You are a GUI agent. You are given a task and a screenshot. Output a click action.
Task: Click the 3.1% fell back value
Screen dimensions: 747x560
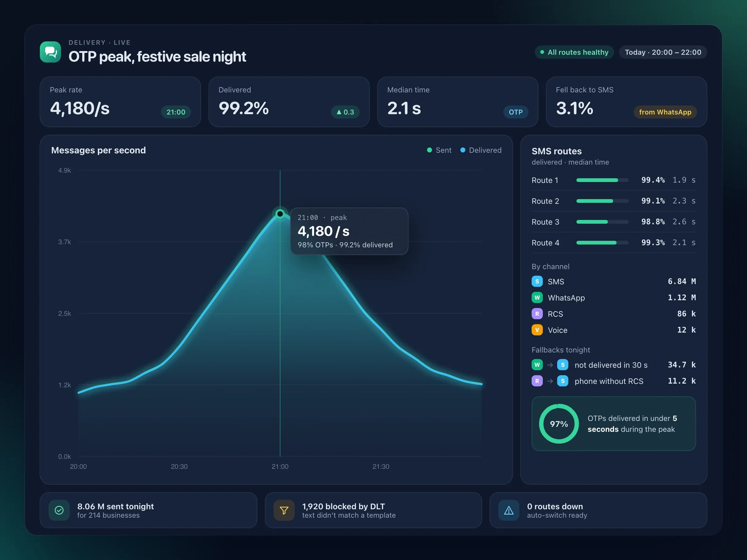pyautogui.click(x=575, y=108)
